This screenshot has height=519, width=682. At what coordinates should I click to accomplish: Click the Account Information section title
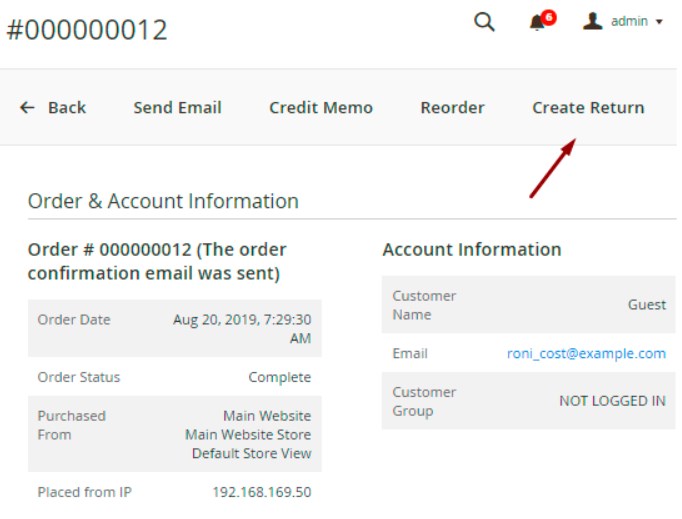(x=471, y=250)
